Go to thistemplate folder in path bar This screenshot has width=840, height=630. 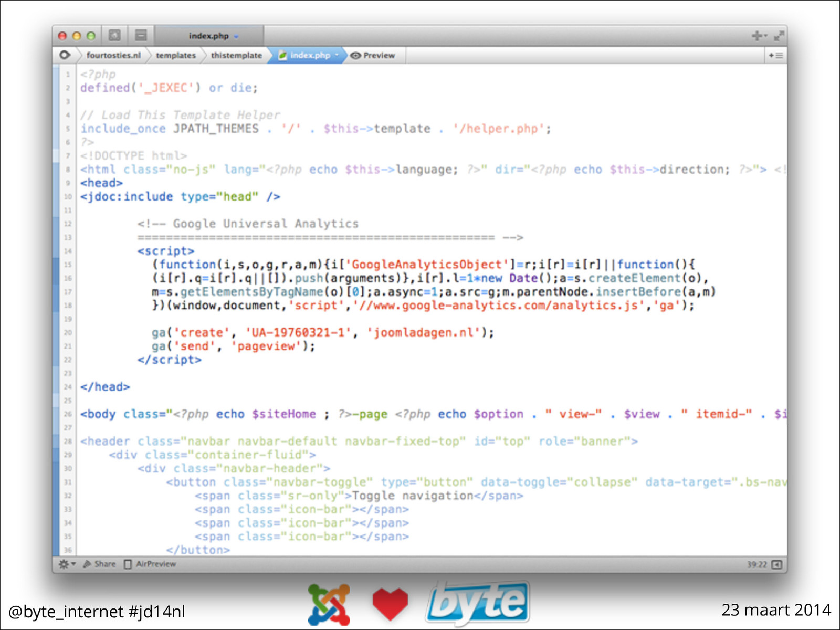[x=236, y=55]
